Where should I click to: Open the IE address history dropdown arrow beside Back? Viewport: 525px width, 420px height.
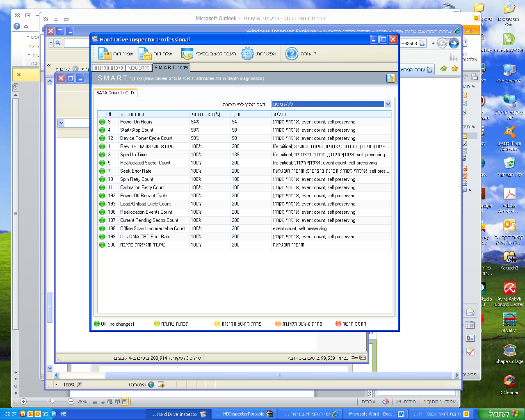tap(433, 43)
